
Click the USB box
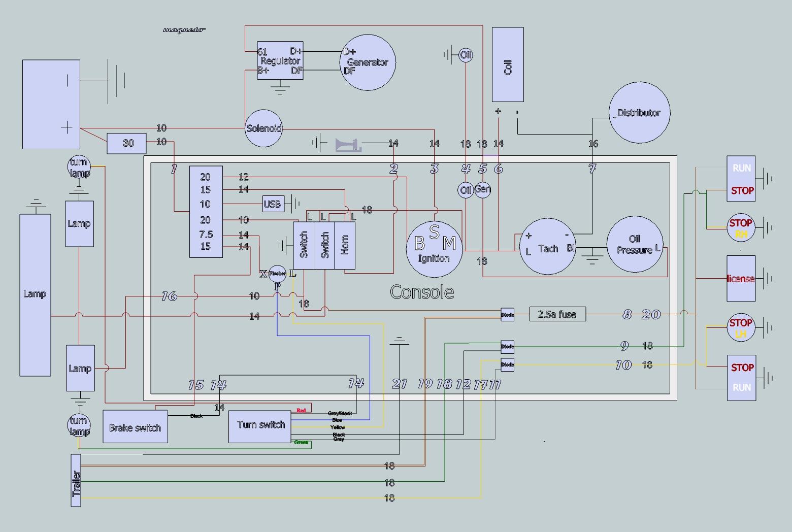point(273,204)
